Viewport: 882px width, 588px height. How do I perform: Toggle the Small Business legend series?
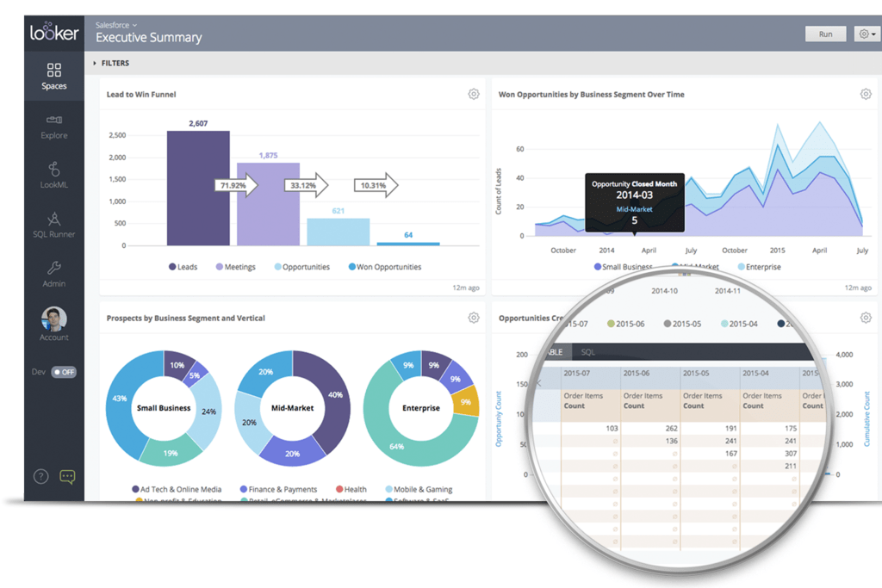pos(624,267)
